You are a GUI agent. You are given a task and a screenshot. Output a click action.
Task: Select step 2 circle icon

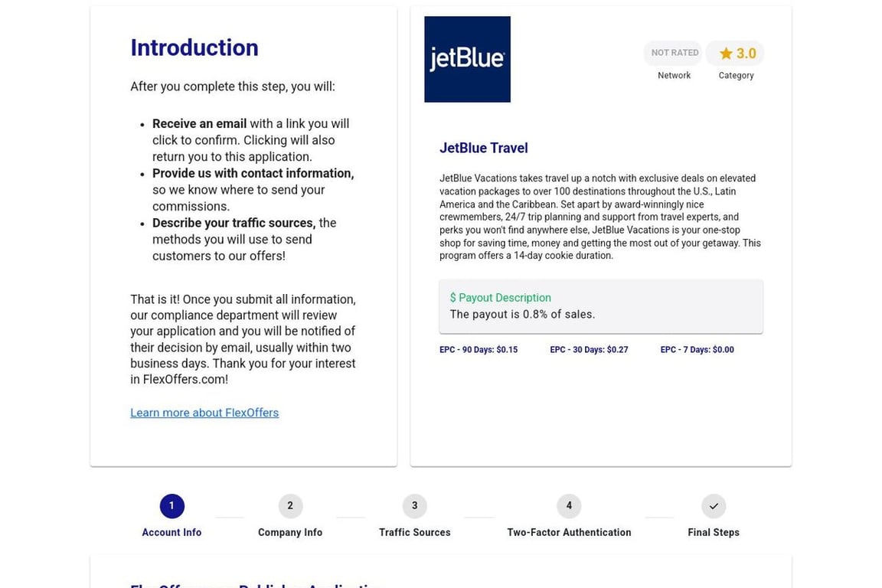tap(290, 506)
